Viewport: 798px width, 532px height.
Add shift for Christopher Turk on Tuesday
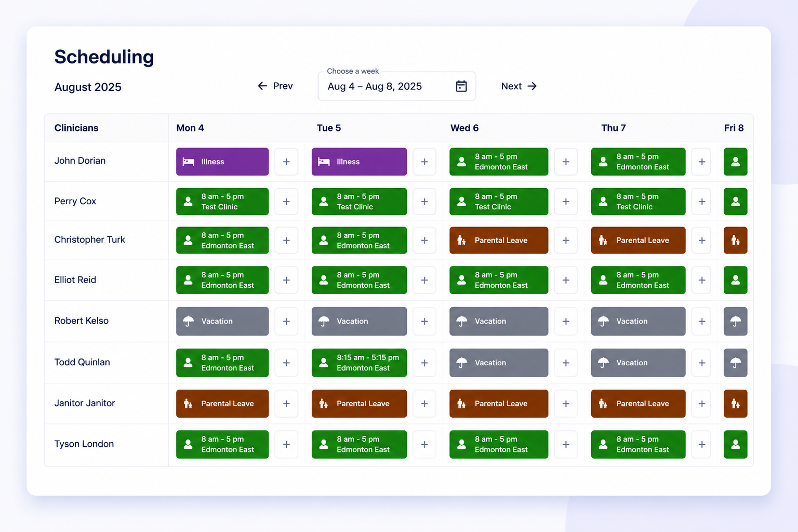tap(424, 241)
